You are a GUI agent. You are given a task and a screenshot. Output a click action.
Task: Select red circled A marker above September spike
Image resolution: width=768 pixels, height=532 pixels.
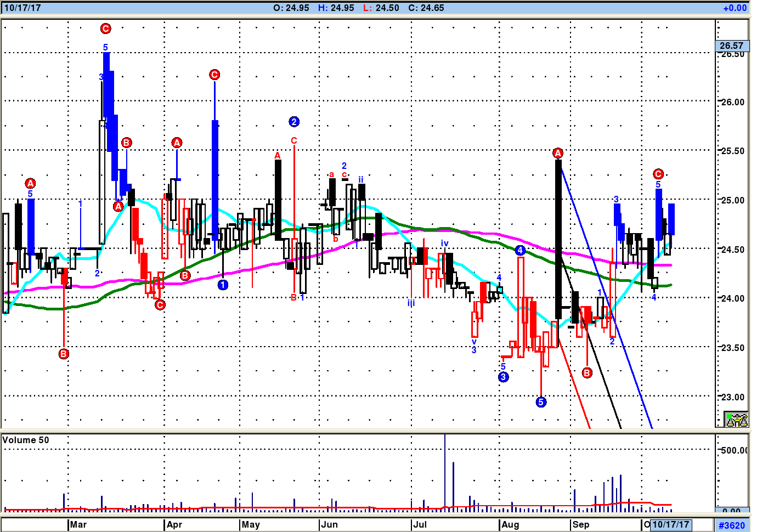click(x=558, y=153)
